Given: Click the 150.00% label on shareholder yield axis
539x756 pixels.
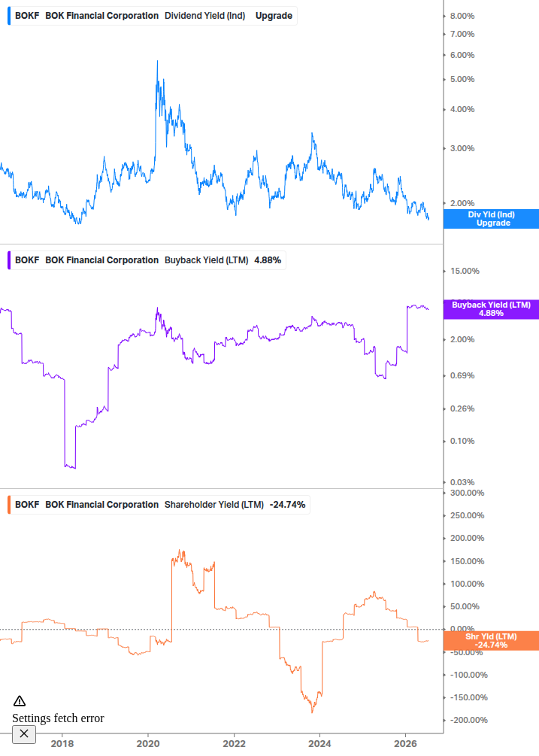Looking at the screenshot, I should coord(468,562).
